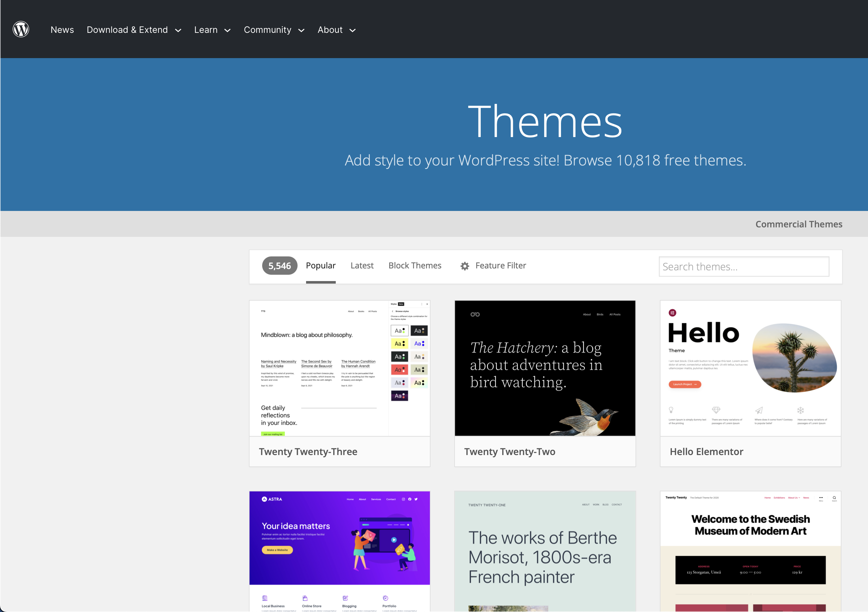This screenshot has width=868, height=612.
Task: Select the Popular tab
Action: tap(321, 266)
